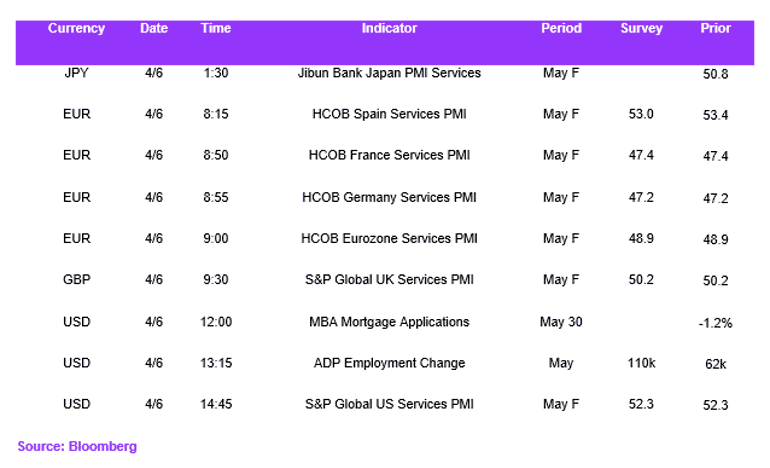Select S&P Global US Services PMI

pos(389,404)
